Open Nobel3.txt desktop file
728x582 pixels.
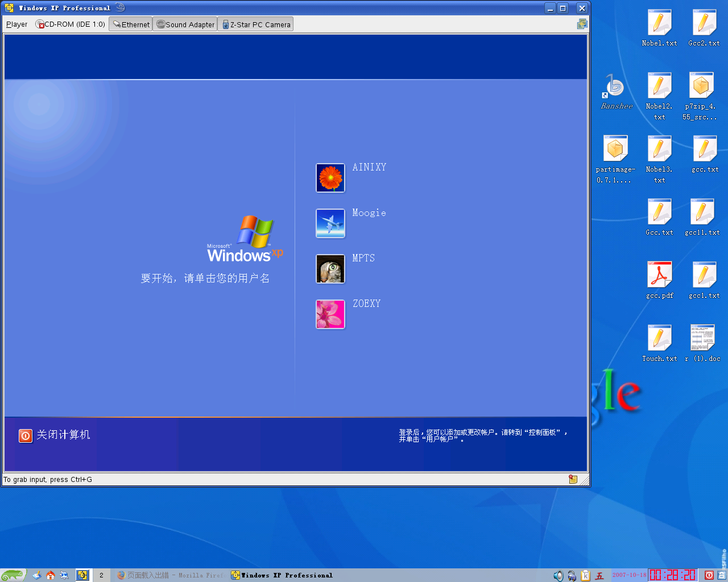[x=659, y=159]
